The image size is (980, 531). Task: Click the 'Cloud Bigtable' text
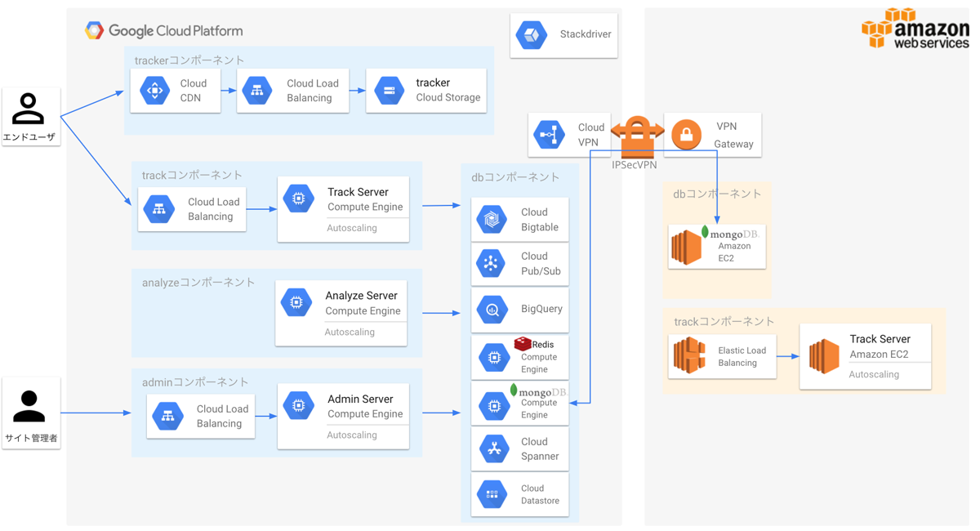[x=540, y=220]
